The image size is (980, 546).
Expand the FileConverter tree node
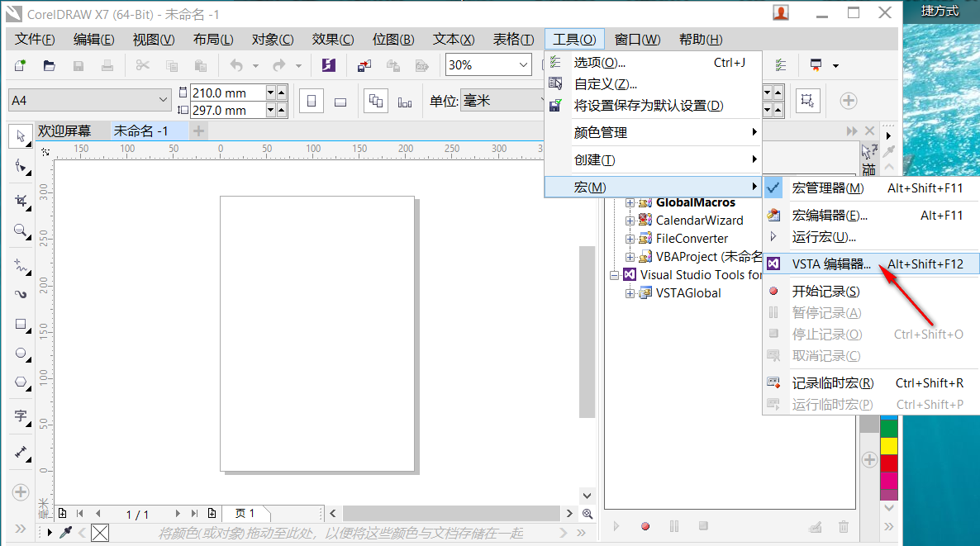coord(630,239)
